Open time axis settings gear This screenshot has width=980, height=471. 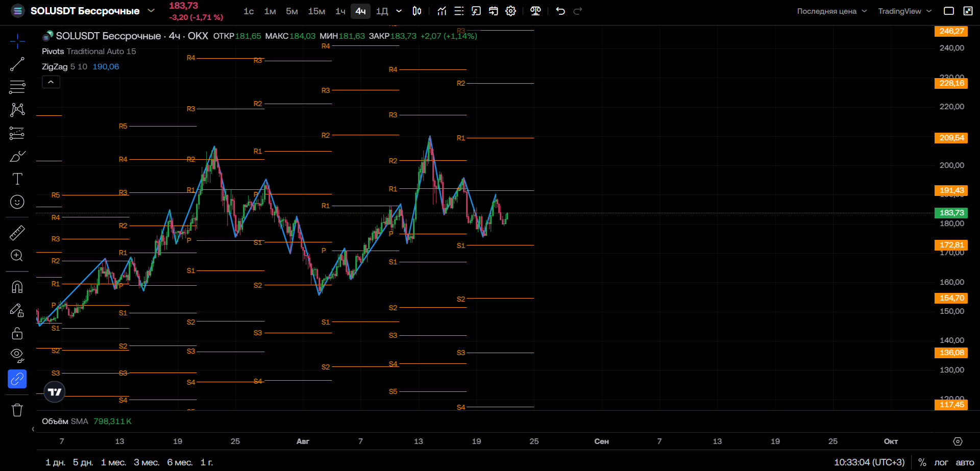pyautogui.click(x=958, y=441)
